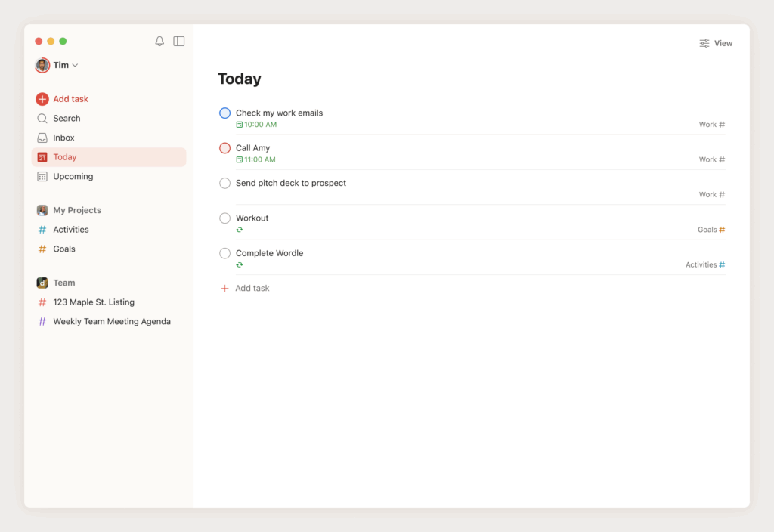Click the View button label
This screenshot has width=774, height=532.
[x=723, y=43]
